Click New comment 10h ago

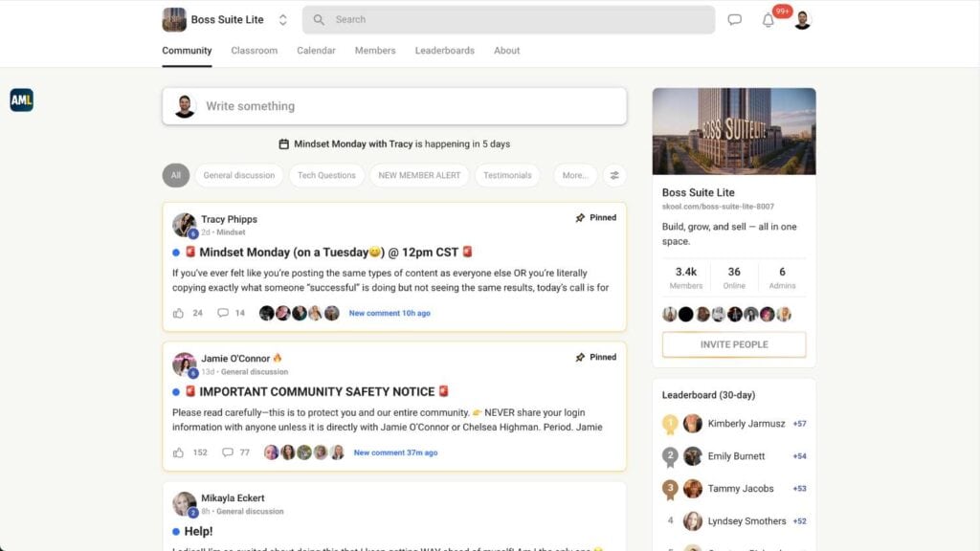tap(390, 313)
